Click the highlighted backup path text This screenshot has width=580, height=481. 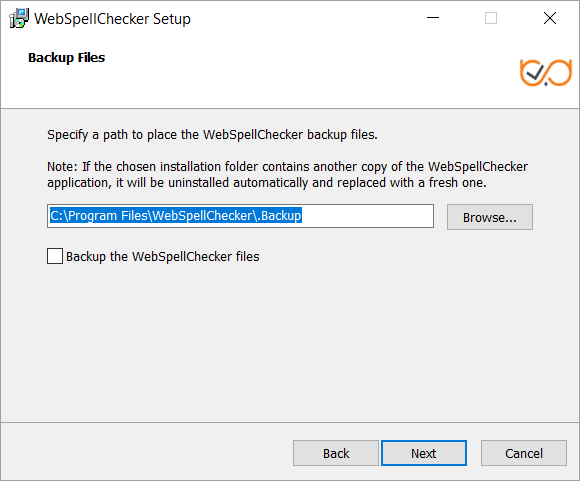point(176,215)
